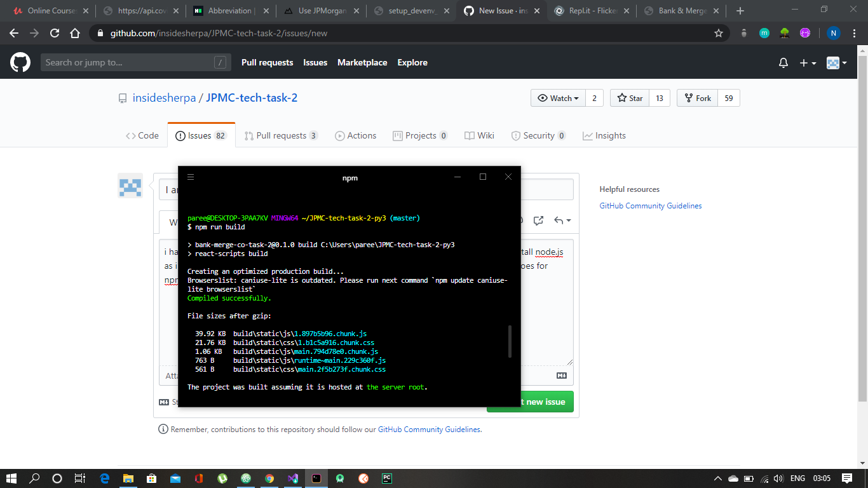The image size is (868, 488).
Task: Fork the JPMC-tech-task-2 repository
Action: 697,98
